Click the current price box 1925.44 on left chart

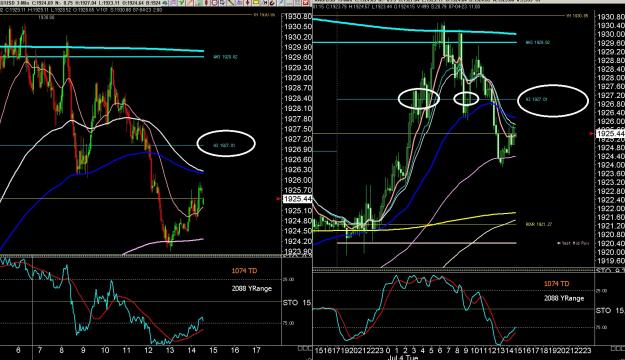[x=297, y=199]
